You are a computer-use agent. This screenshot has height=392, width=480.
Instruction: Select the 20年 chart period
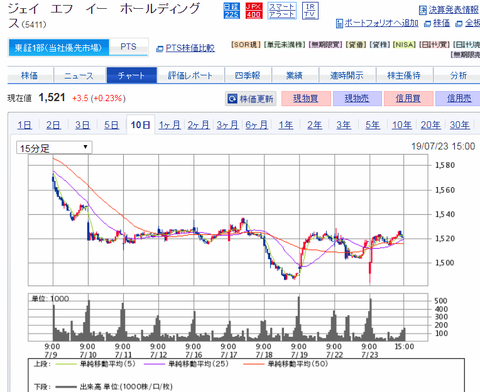[430, 125]
